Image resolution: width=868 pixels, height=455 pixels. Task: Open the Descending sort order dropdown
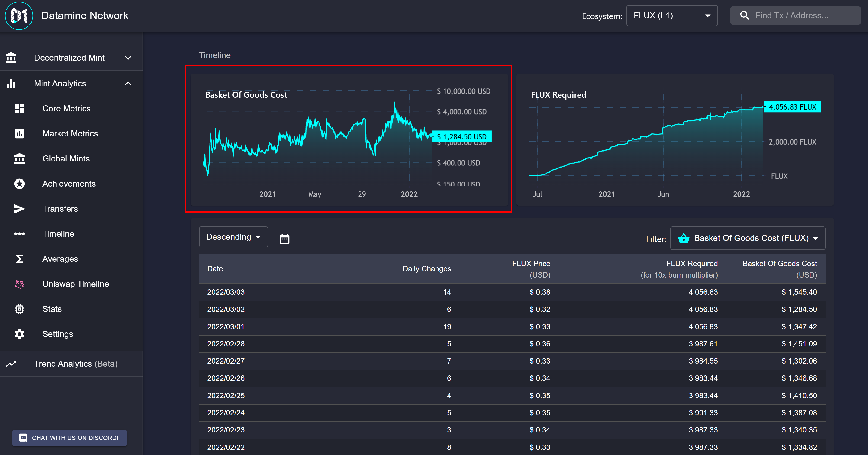click(233, 237)
